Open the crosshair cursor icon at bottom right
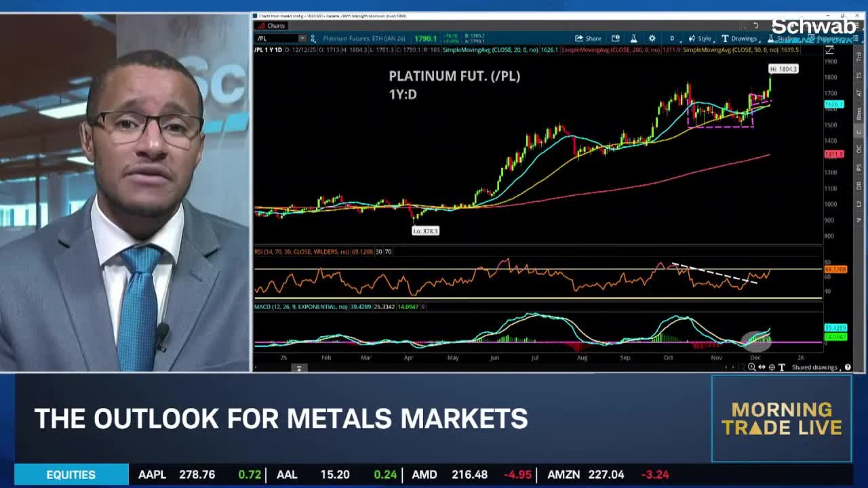The height and width of the screenshot is (488, 868). tap(772, 367)
